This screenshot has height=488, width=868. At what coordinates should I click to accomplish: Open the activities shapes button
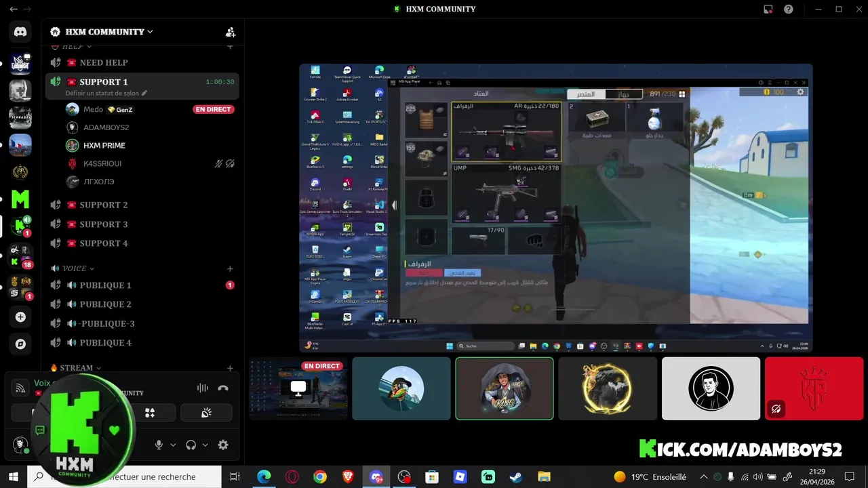(x=150, y=413)
